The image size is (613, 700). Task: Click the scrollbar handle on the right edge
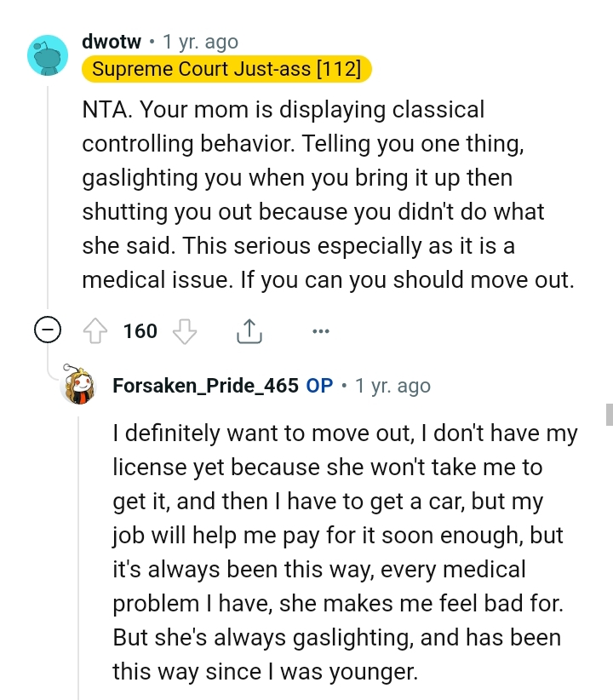608,416
